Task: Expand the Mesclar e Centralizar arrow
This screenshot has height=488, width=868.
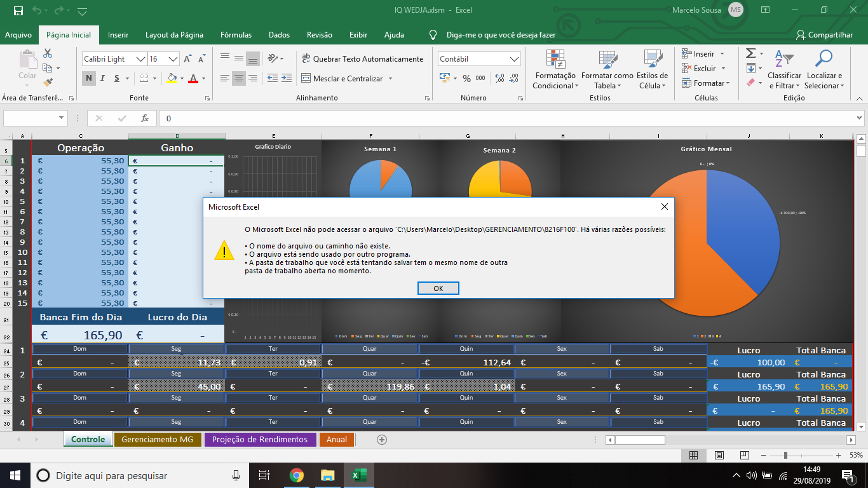Action: (x=390, y=79)
